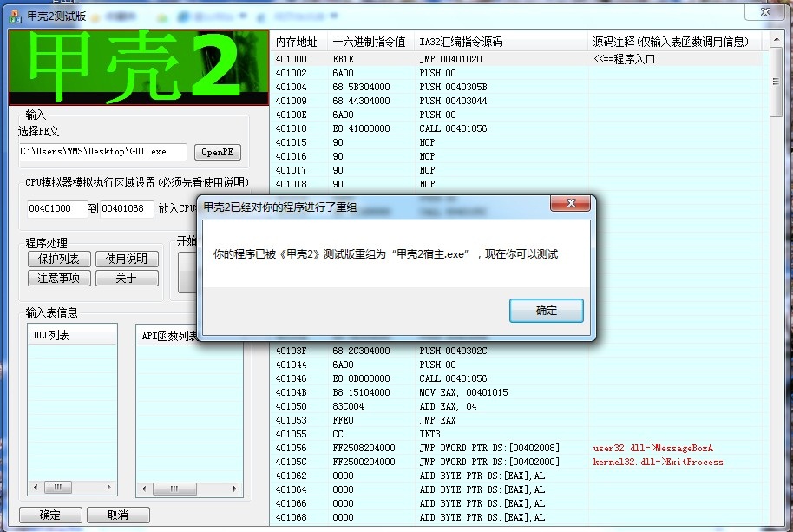Click the DLL list left scroll arrow
The height and width of the screenshot is (532, 793).
(x=35, y=488)
